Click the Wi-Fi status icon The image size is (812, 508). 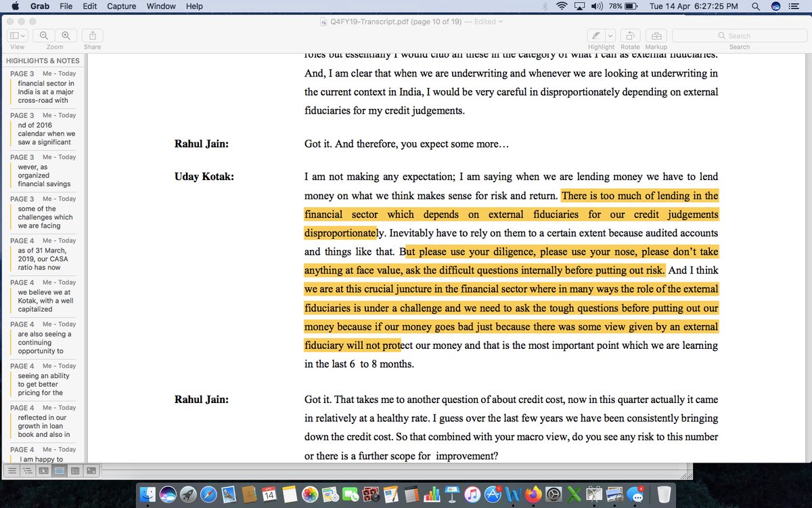(562, 6)
